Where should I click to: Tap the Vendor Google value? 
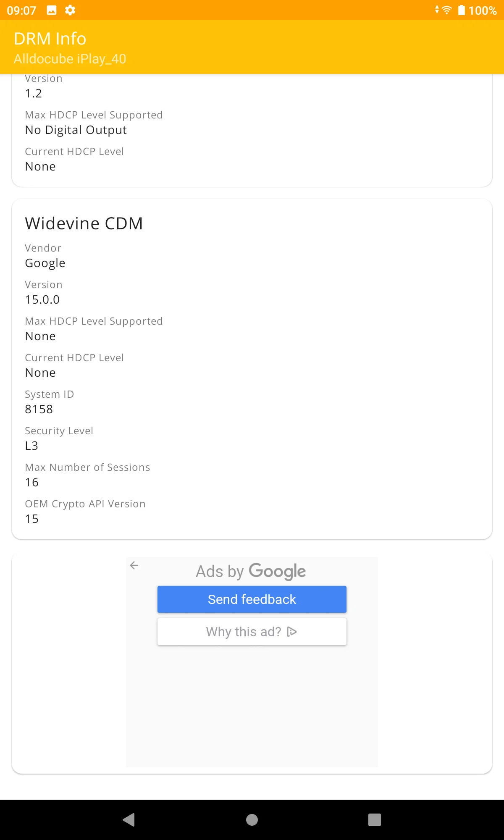pyautogui.click(x=45, y=263)
